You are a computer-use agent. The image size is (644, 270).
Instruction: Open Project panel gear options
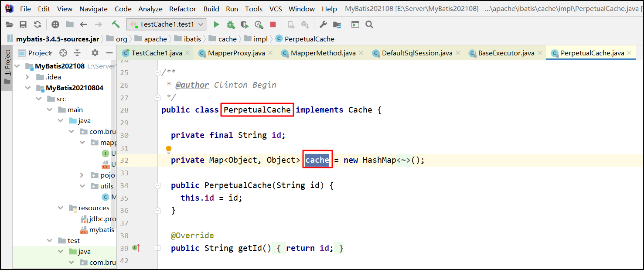[x=95, y=53]
